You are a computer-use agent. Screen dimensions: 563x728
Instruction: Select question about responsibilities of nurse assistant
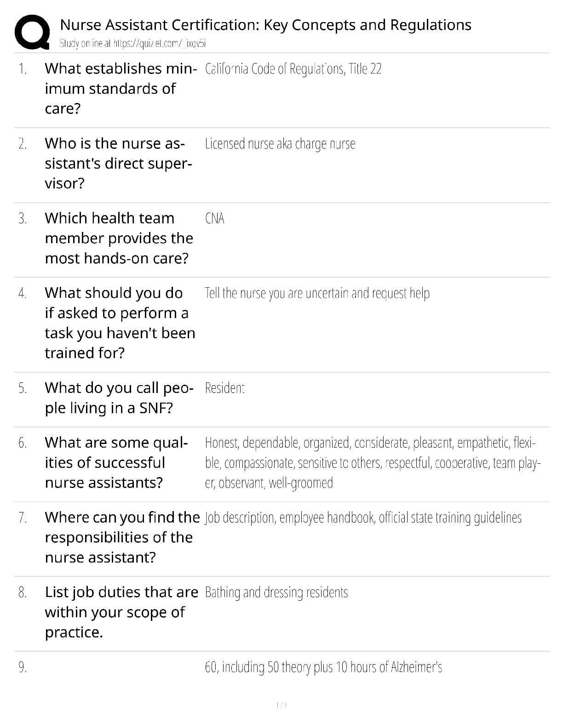click(x=122, y=537)
